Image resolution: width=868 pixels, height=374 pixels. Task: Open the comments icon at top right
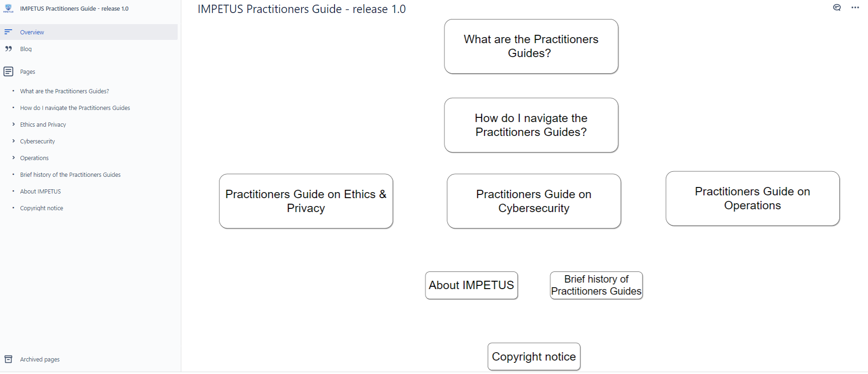[x=837, y=7]
